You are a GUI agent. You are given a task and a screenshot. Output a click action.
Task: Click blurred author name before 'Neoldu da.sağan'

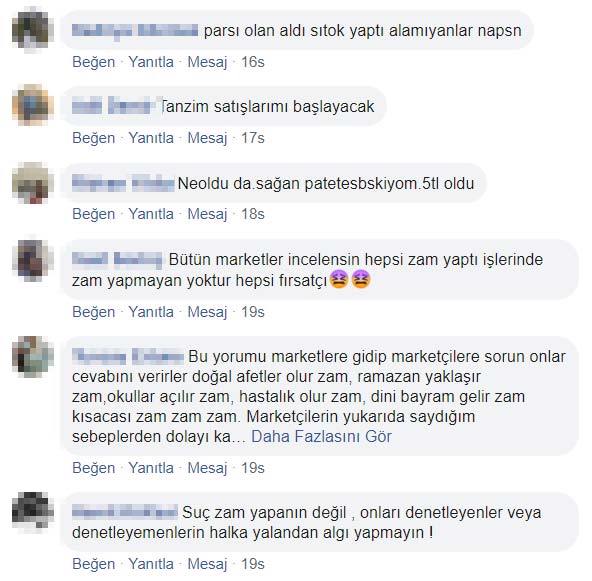(123, 183)
